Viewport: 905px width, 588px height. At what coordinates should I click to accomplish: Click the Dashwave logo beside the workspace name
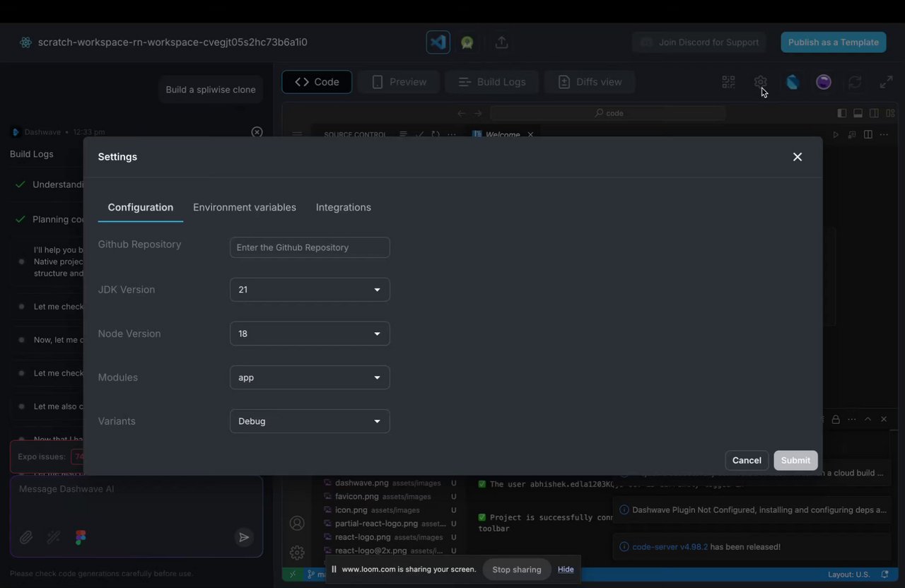click(x=26, y=42)
